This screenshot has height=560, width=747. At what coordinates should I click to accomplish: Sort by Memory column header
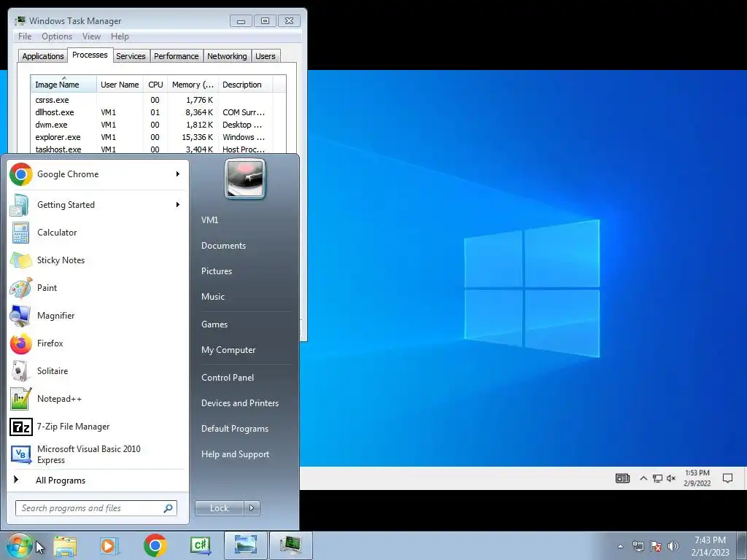point(193,85)
